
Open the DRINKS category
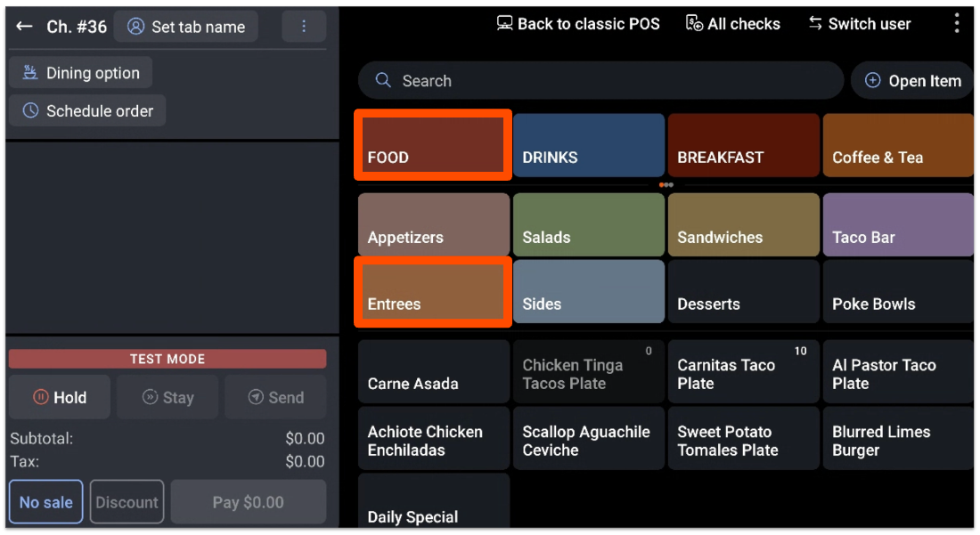click(x=588, y=145)
